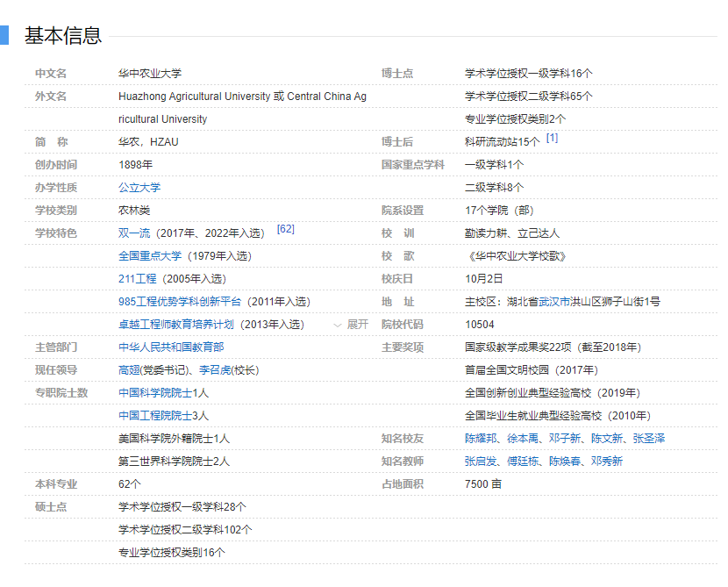The image size is (728, 587).
Task: Open 中华人民共和国教育部 link
Action: [171, 347]
